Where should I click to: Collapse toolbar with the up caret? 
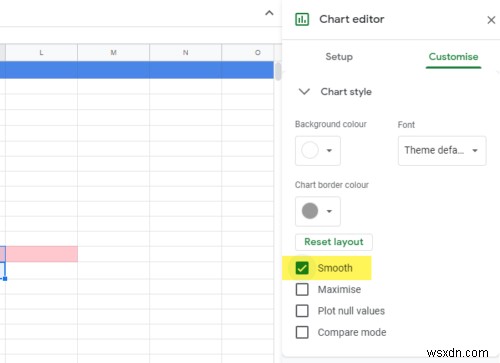tap(269, 13)
